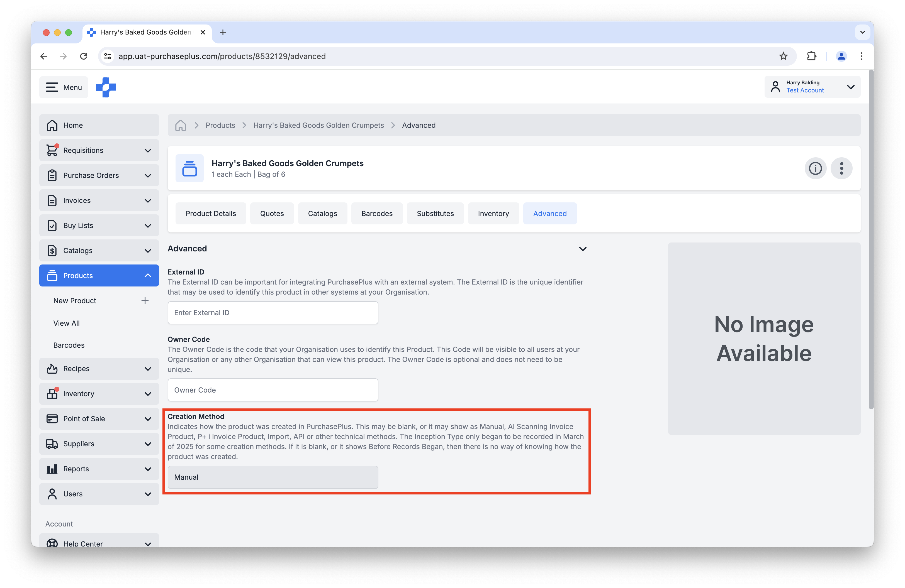905x588 pixels.
Task: Open the product three-dot options menu
Action: click(x=841, y=168)
